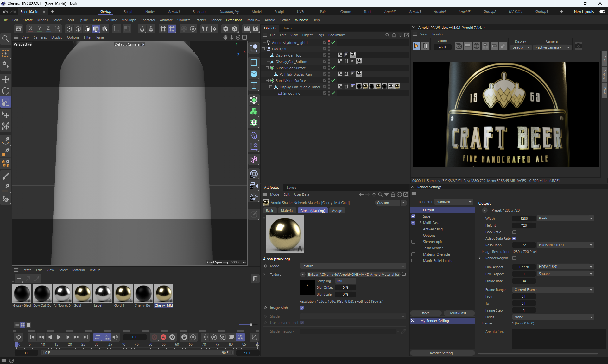Click the Cube primitive icon
Image resolution: width=608 pixels, height=364 pixels.
tap(254, 74)
